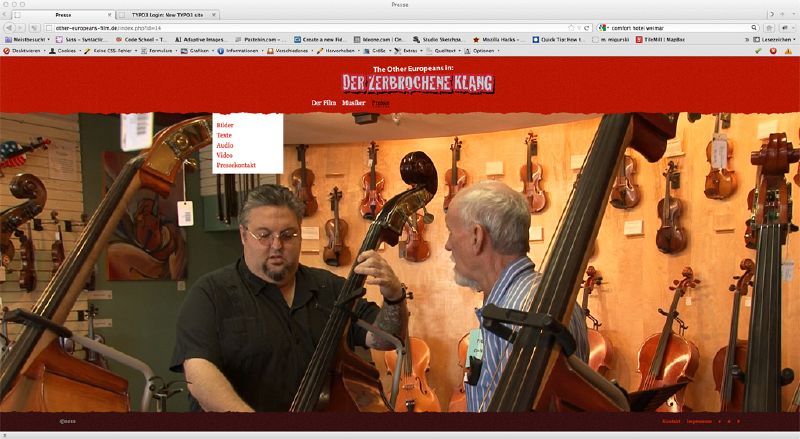Open the Informationen developer toolbar menu
Image resolution: width=800 pixels, height=439 pixels.
tap(240, 51)
